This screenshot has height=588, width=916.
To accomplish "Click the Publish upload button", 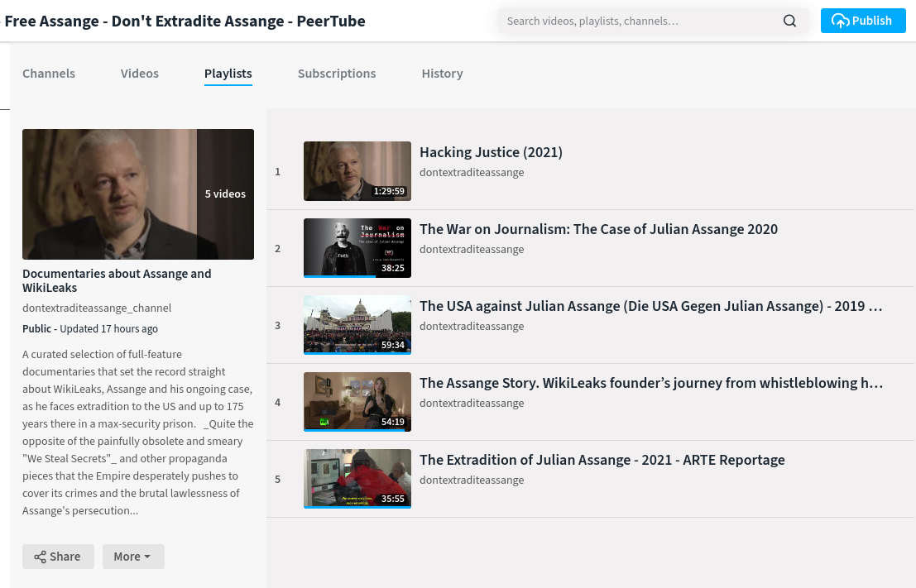I will point(863,21).
